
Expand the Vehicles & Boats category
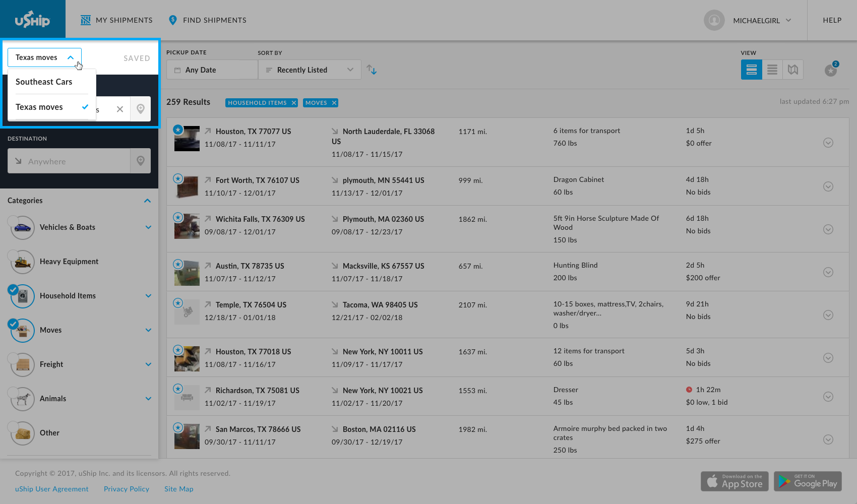click(x=148, y=227)
